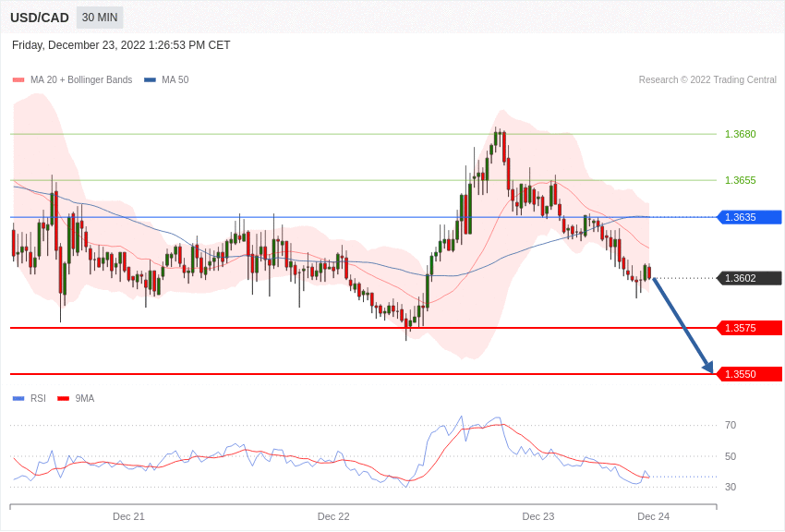Click the Research © 2022 Trading Central credit
Screen dimensions: 785x532
(x=707, y=80)
